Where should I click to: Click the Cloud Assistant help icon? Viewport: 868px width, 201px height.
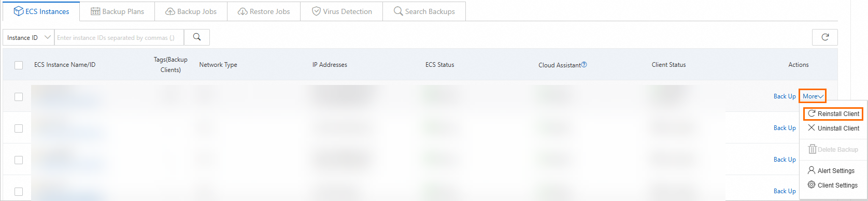pos(584,65)
